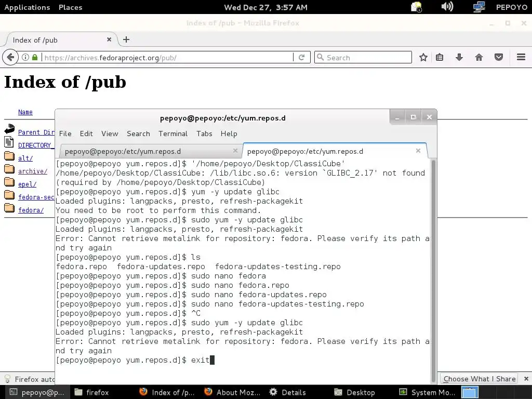Open the fedora/ directory link
The height and width of the screenshot is (399, 532).
[31, 210]
